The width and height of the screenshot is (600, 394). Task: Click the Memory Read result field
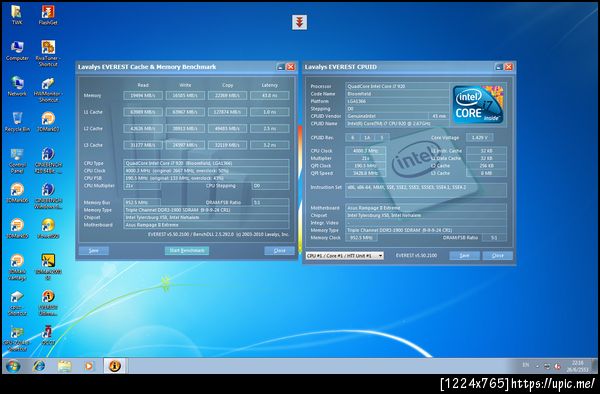143,95
